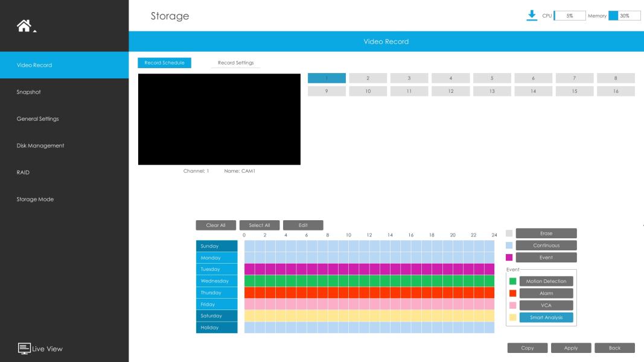The image size is (644, 362).
Task: Switch to the Record Schedule tab
Action: coord(164,63)
